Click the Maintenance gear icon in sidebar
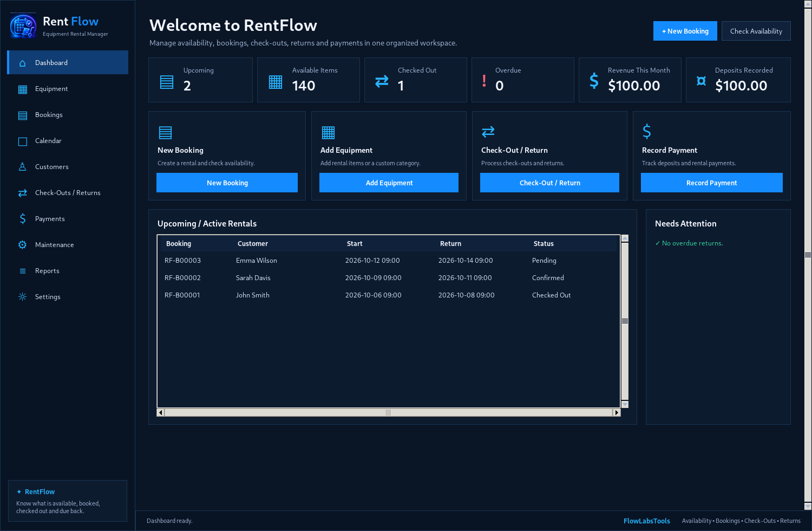Viewport: 812px width, 531px height. point(22,245)
